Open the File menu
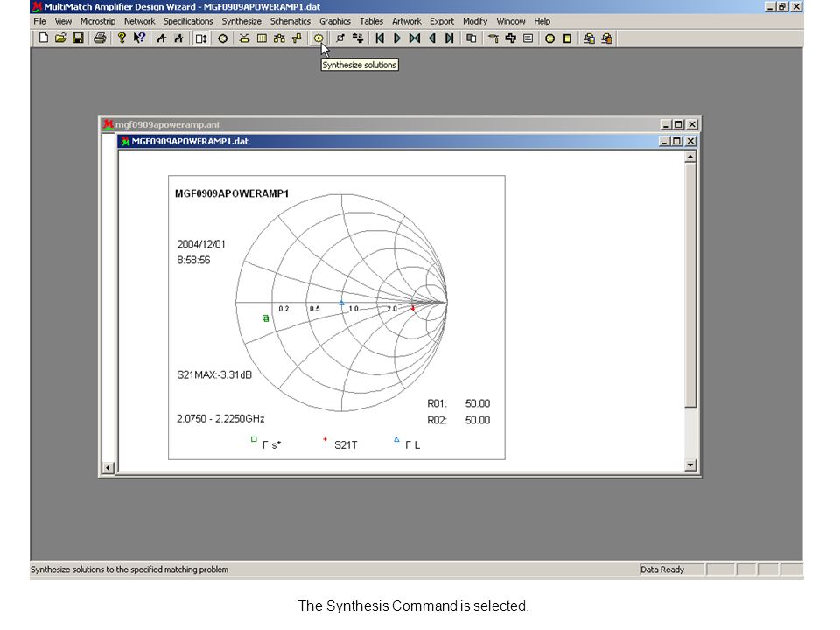 point(39,21)
